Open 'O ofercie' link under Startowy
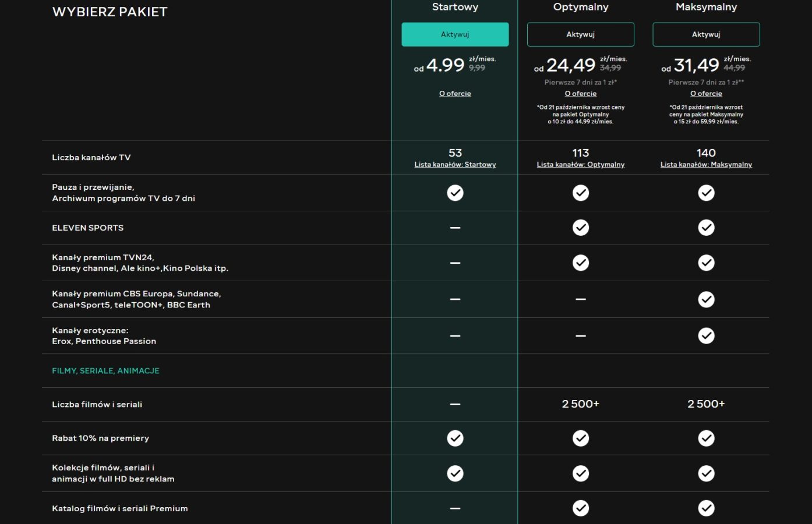The height and width of the screenshot is (524, 812). pyautogui.click(x=455, y=94)
